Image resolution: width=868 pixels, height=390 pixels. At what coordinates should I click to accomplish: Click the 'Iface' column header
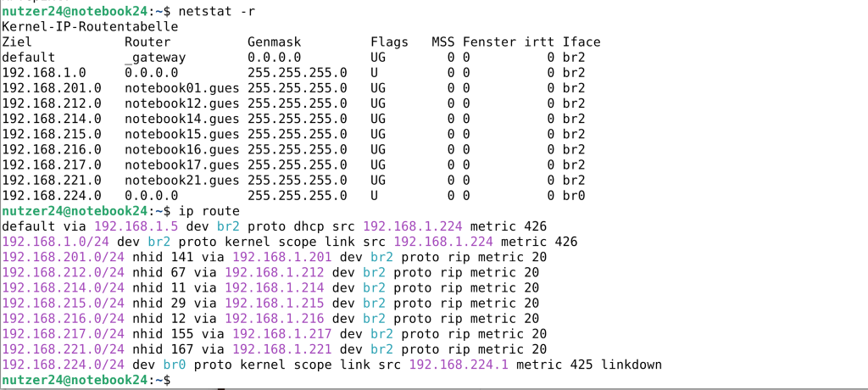coord(581,42)
